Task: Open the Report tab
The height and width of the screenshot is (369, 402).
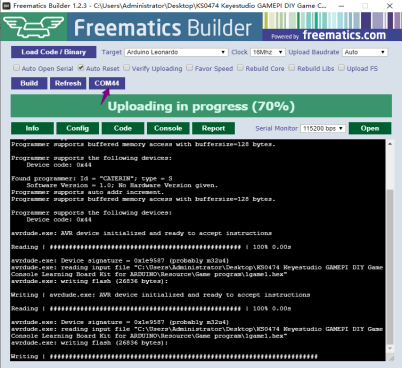Action: pyautogui.click(x=214, y=128)
